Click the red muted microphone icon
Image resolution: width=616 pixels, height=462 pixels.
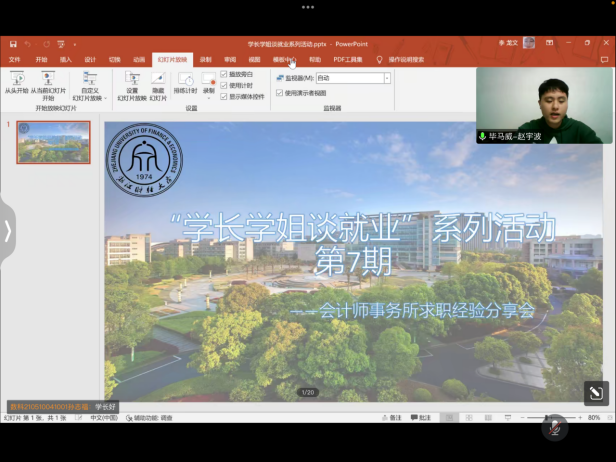pos(555,428)
